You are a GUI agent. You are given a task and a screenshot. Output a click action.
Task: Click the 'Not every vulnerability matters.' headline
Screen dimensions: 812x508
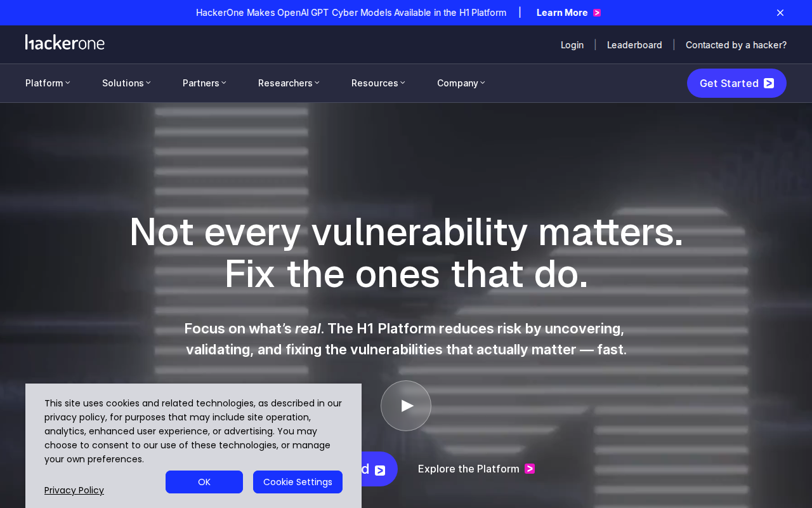406,232
